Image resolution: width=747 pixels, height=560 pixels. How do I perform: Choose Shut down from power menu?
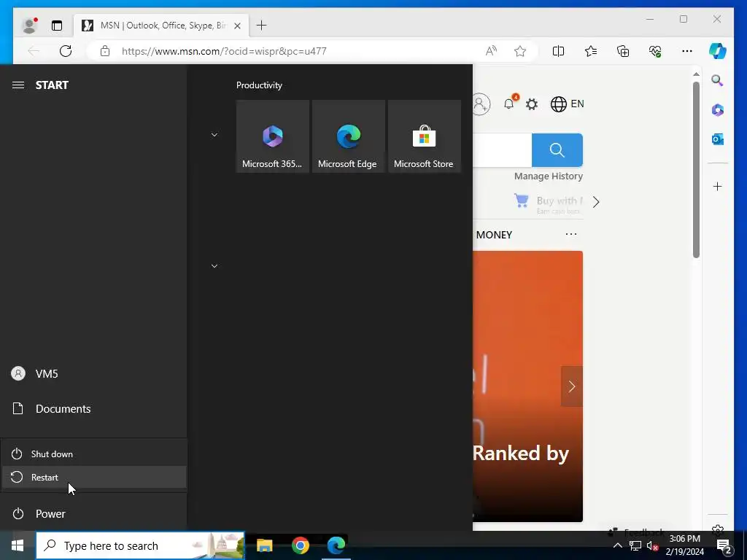pyautogui.click(x=94, y=454)
